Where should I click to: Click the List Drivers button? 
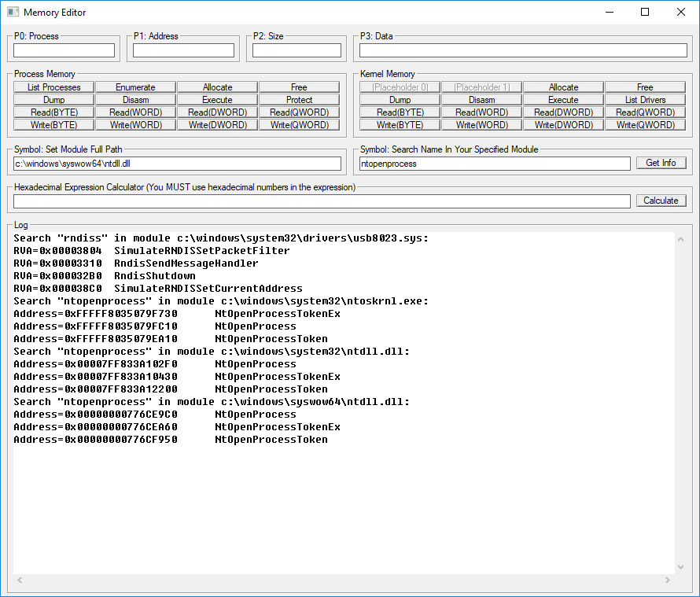[645, 100]
